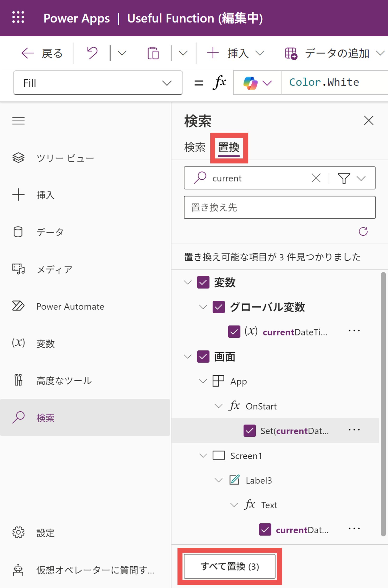388x588 pixels.
Task: Open more options for Set(currentDat... row
Action: click(x=354, y=430)
